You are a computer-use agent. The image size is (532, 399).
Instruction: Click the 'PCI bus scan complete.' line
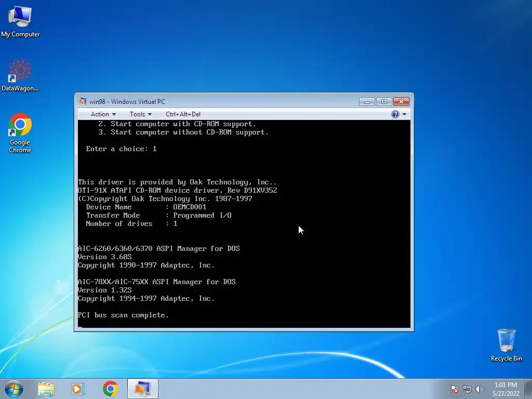[123, 315]
